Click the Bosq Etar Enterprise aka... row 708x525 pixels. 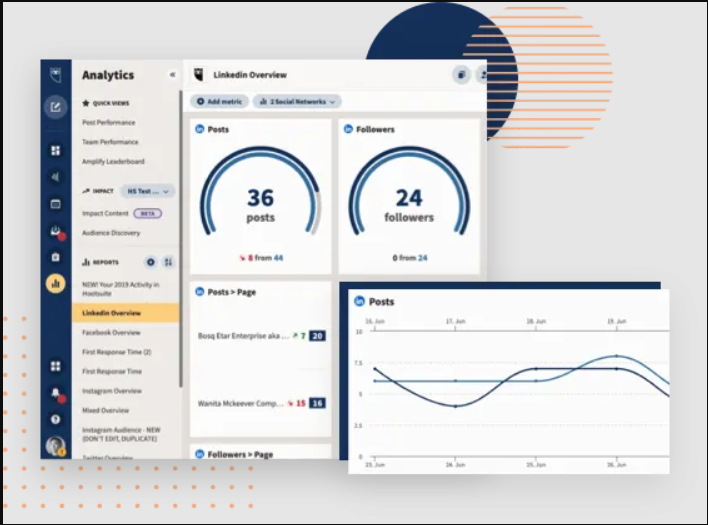click(261, 336)
